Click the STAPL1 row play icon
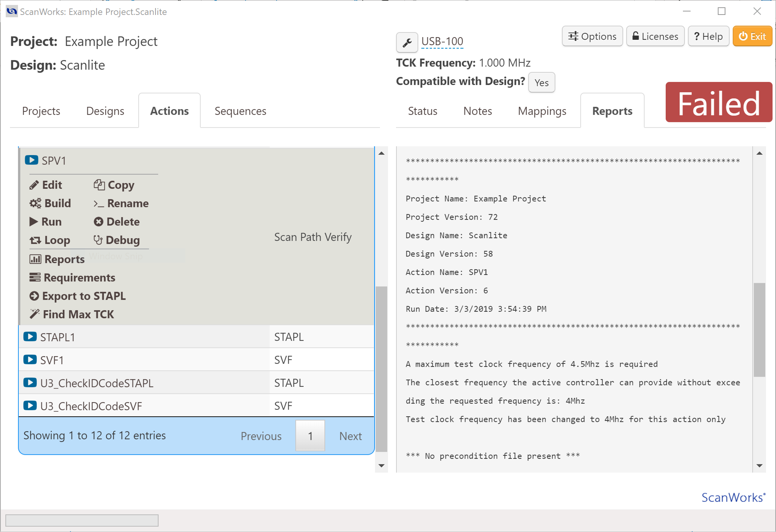Viewport: 776px width, 532px height. coord(30,336)
